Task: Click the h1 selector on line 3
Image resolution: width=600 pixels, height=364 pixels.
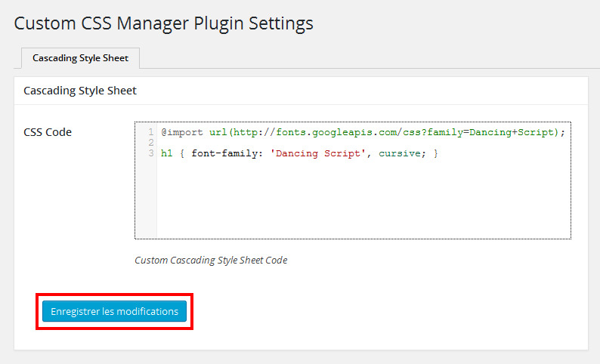Action: click(x=167, y=153)
